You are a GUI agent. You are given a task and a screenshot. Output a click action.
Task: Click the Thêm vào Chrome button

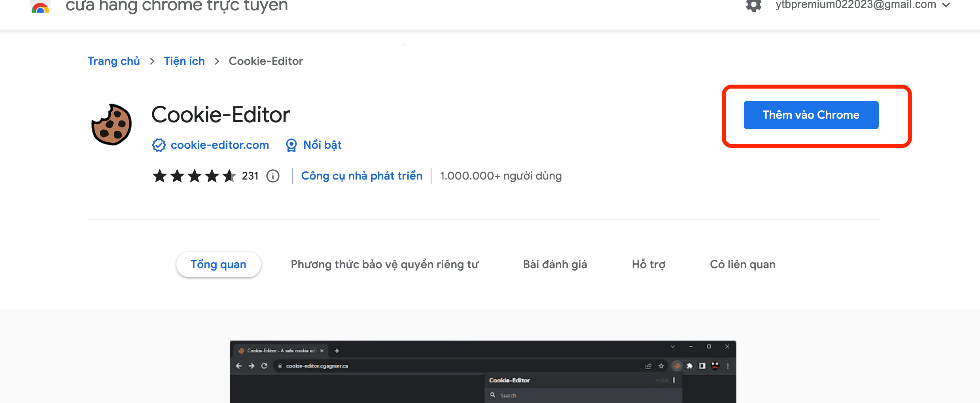click(x=811, y=115)
